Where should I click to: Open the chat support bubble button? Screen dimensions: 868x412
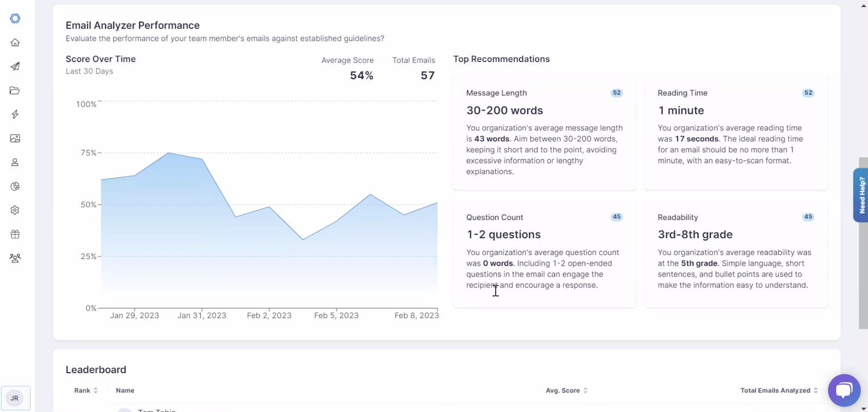844,390
